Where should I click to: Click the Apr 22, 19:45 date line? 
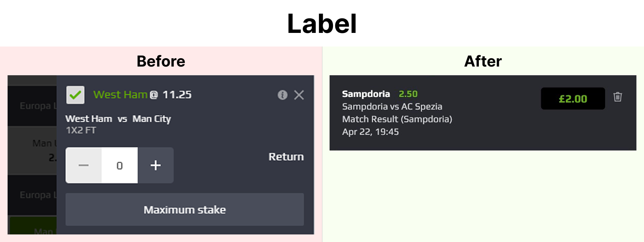[x=370, y=132]
